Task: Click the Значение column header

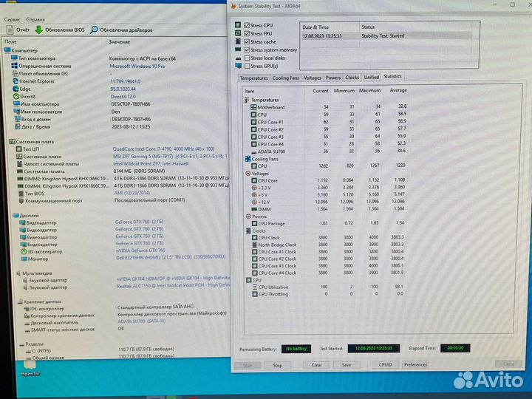Action: tap(119, 41)
